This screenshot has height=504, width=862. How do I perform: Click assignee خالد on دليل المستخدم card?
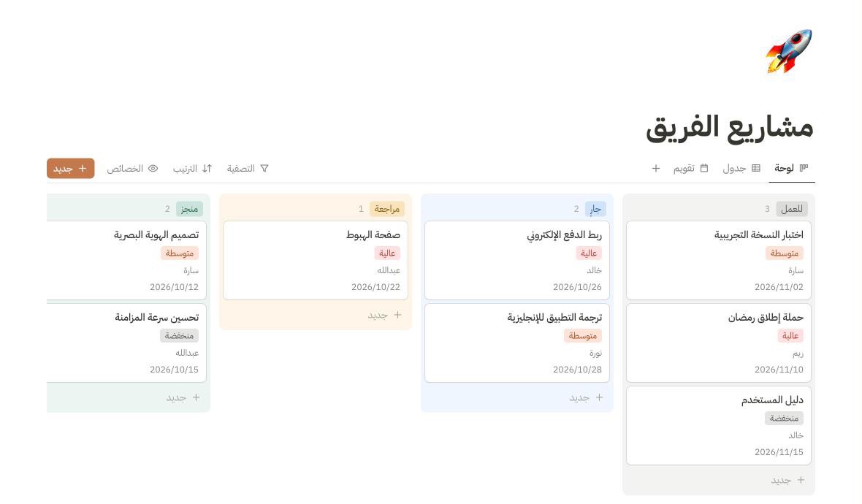pyautogui.click(x=796, y=435)
